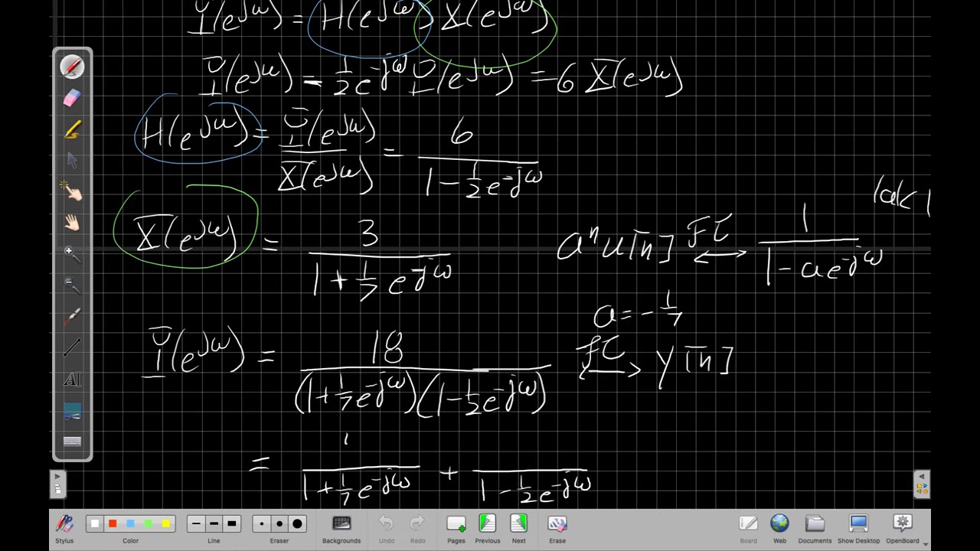Open the Web browser mode
The image size is (980, 551).
[x=779, y=528]
